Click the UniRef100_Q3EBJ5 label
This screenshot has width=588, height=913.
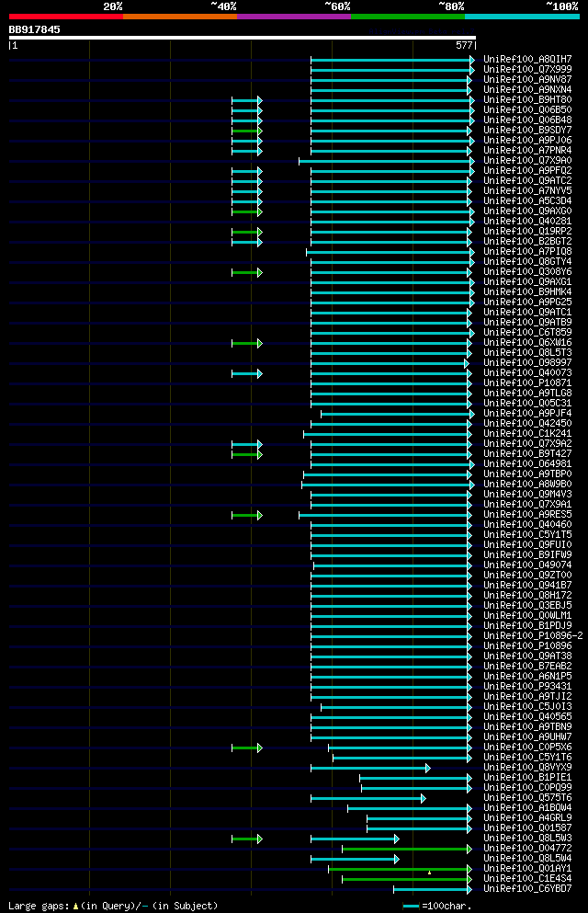(527, 606)
